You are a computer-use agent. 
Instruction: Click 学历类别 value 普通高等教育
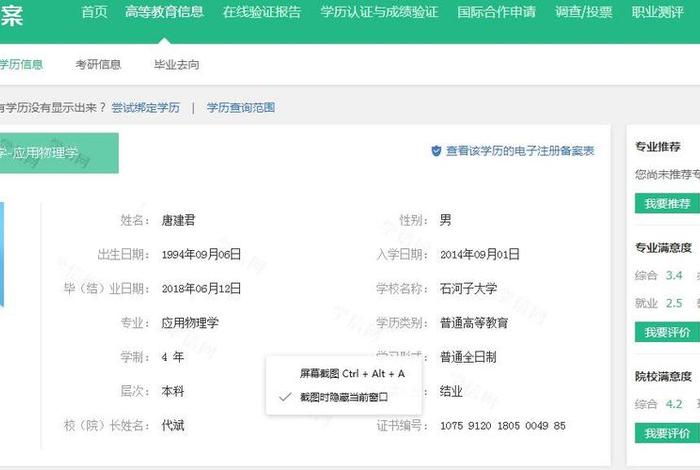[x=474, y=323]
